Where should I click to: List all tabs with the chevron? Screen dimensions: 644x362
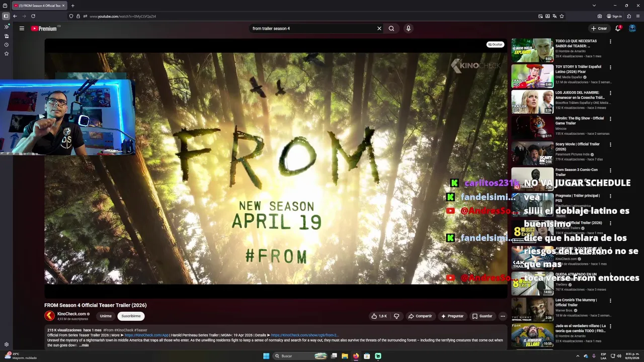(x=594, y=6)
